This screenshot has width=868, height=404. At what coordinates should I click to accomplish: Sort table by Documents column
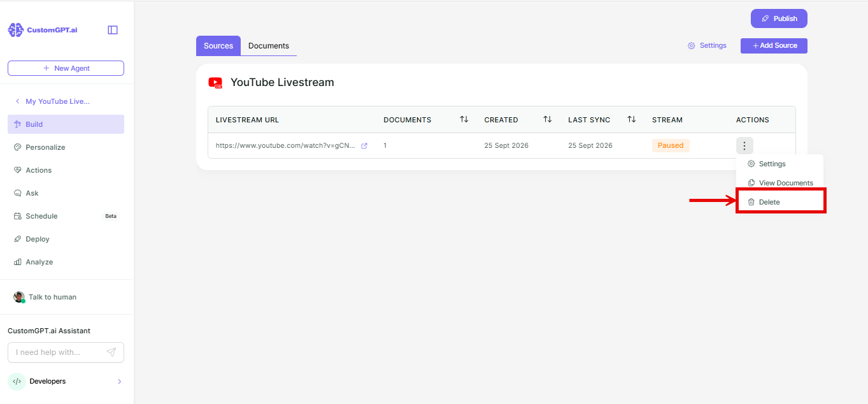pos(464,119)
